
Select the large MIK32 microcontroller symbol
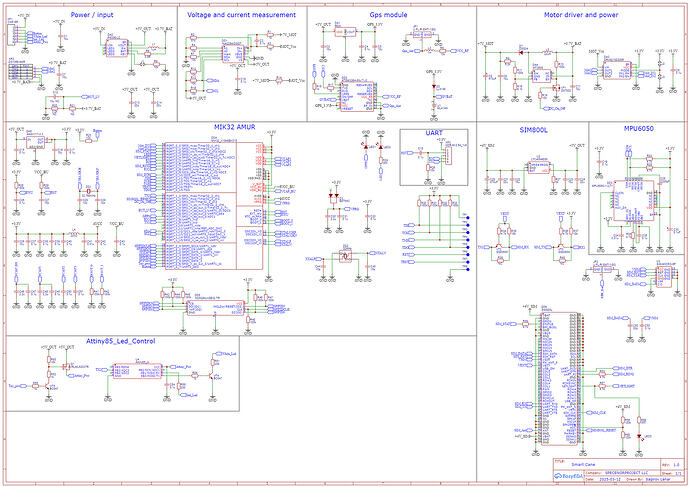click(213, 206)
